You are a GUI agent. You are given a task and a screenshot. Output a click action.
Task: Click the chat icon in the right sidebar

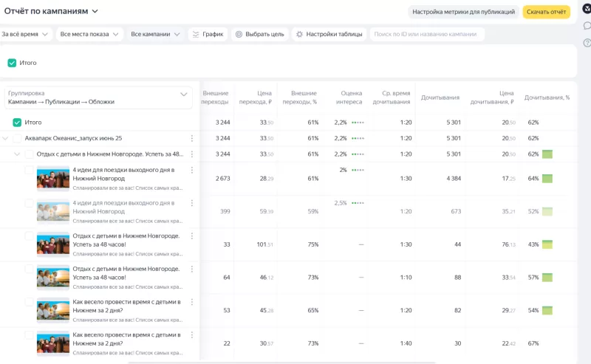click(x=587, y=26)
